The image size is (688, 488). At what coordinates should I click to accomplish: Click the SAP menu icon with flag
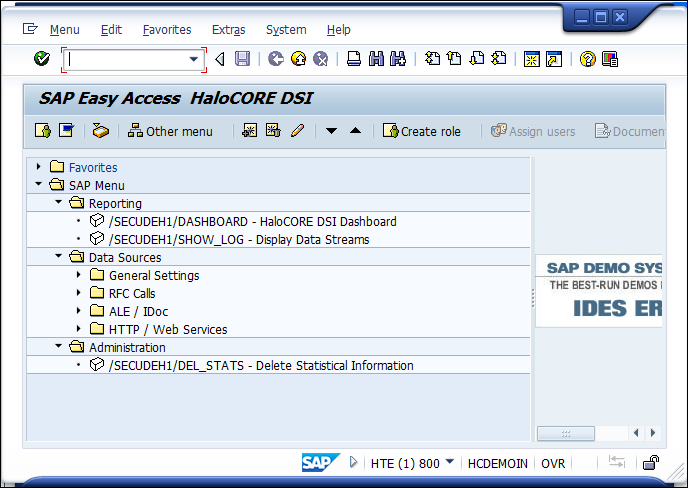pos(67,131)
